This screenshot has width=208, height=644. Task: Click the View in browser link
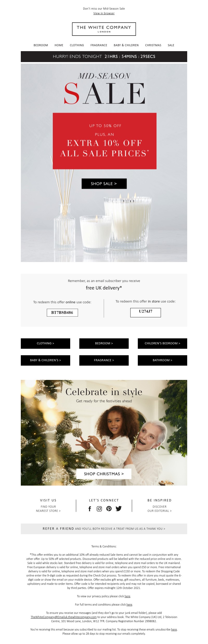(x=104, y=13)
